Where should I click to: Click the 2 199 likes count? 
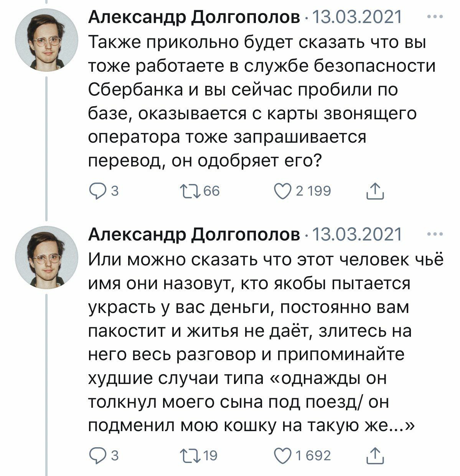(x=313, y=191)
